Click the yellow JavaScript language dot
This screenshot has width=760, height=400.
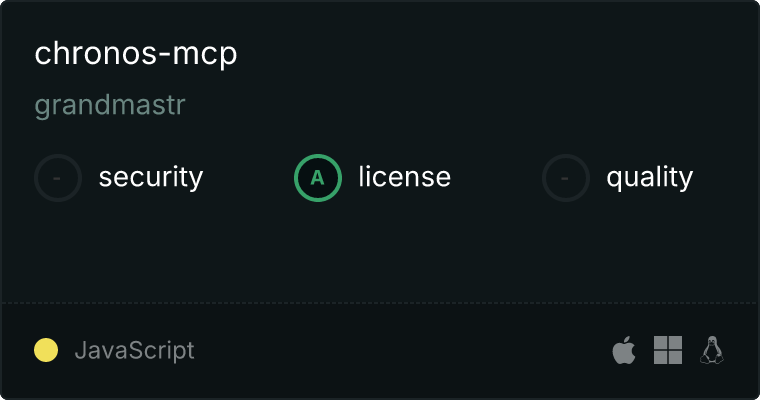(x=46, y=350)
